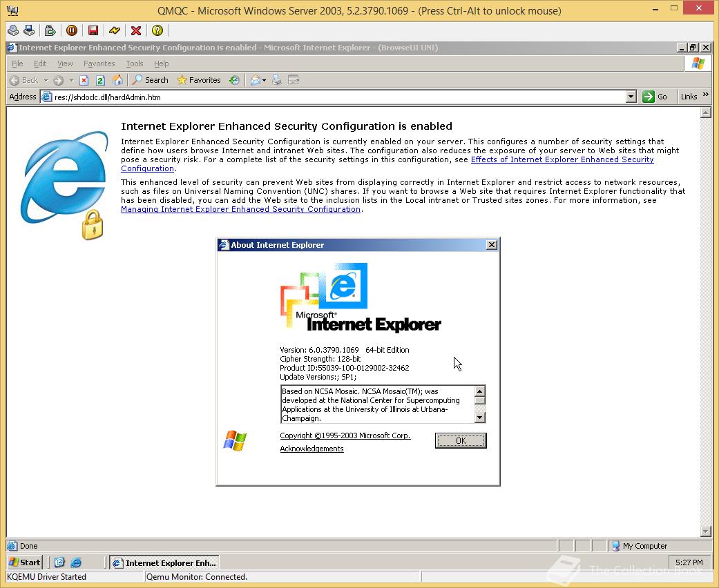Expand the Links chevron overflow

pyautogui.click(x=706, y=95)
